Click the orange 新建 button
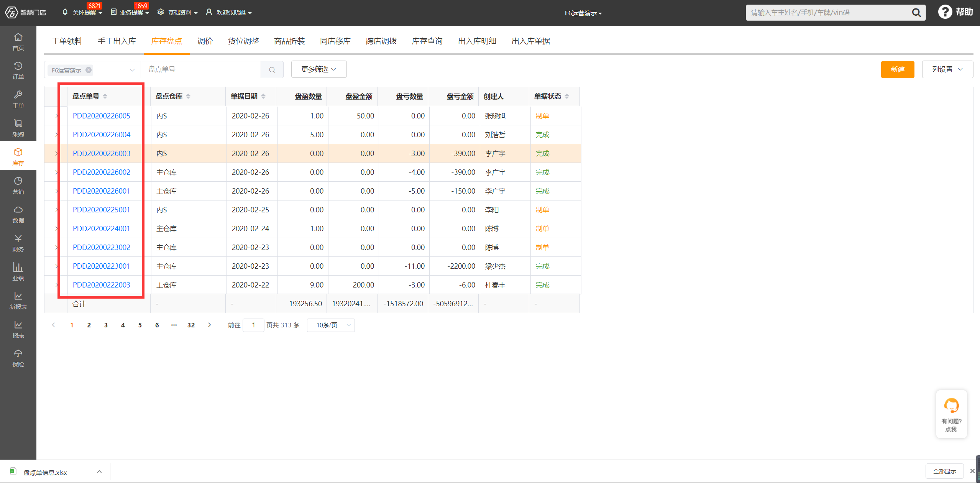Viewport: 980px width, 483px height. 898,69
